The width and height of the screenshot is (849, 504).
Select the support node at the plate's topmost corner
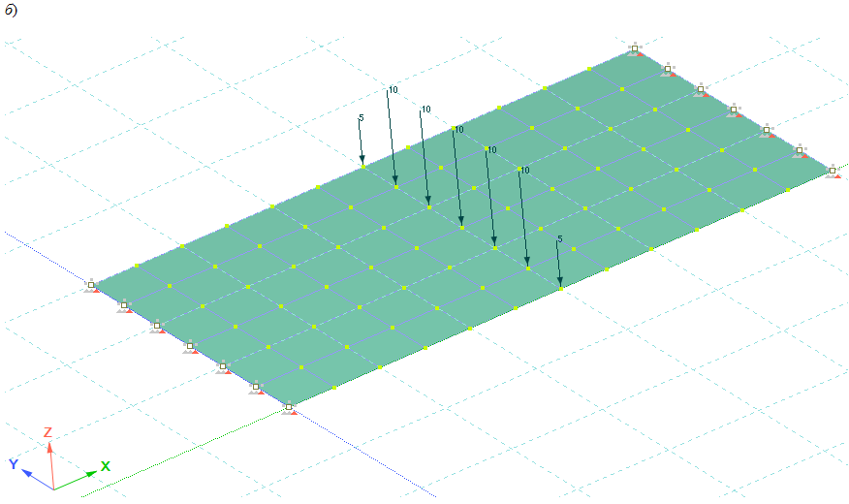tap(635, 49)
